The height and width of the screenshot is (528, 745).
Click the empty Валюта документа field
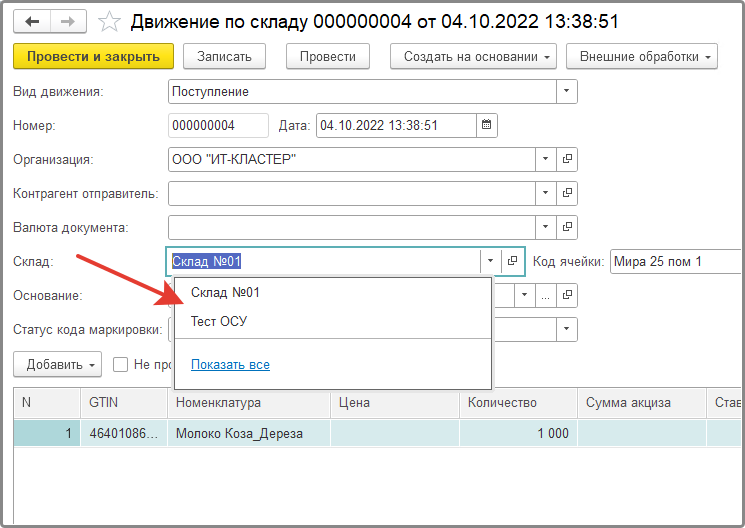[x=352, y=227]
